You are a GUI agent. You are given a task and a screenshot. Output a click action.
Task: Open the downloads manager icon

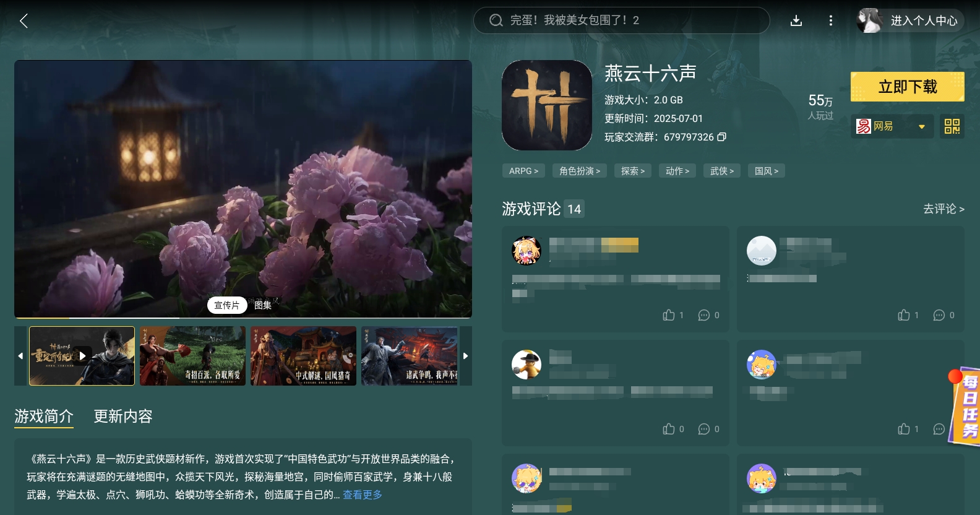(796, 20)
